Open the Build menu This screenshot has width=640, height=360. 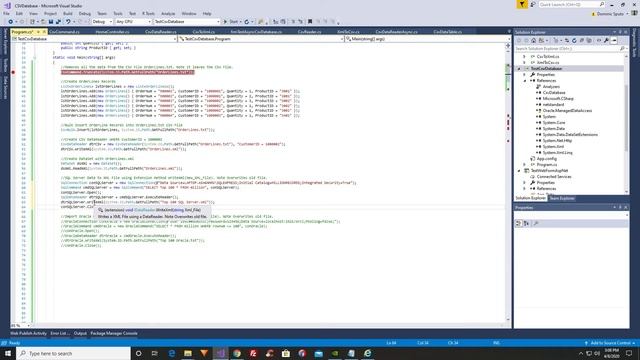click(x=68, y=13)
